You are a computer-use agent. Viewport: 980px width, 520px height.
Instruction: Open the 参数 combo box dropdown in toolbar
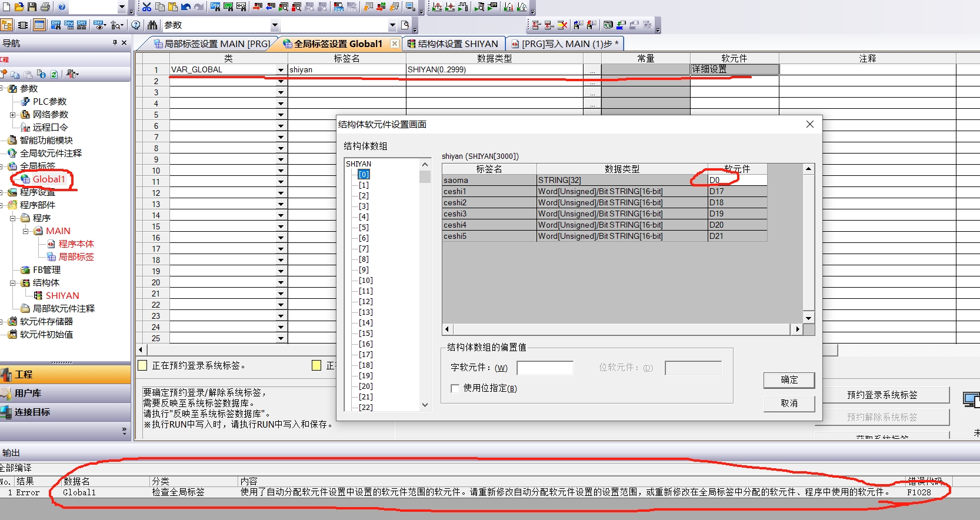pyautogui.click(x=275, y=25)
